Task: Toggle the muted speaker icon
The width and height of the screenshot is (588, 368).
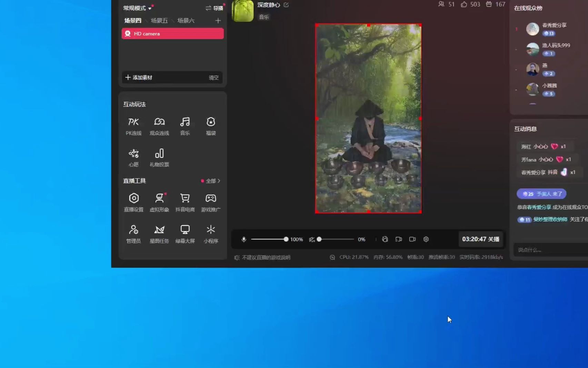Action: 312,239
